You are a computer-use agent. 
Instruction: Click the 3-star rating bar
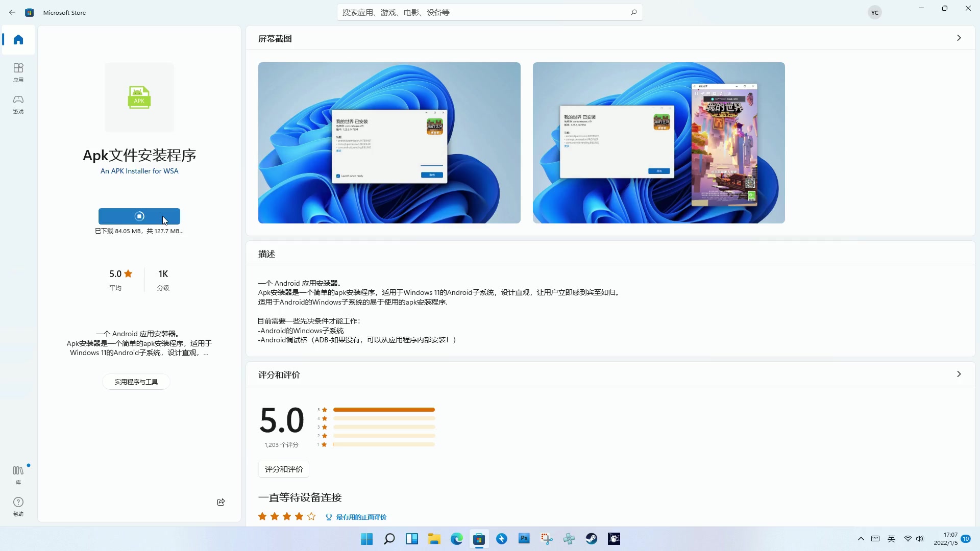[384, 427]
